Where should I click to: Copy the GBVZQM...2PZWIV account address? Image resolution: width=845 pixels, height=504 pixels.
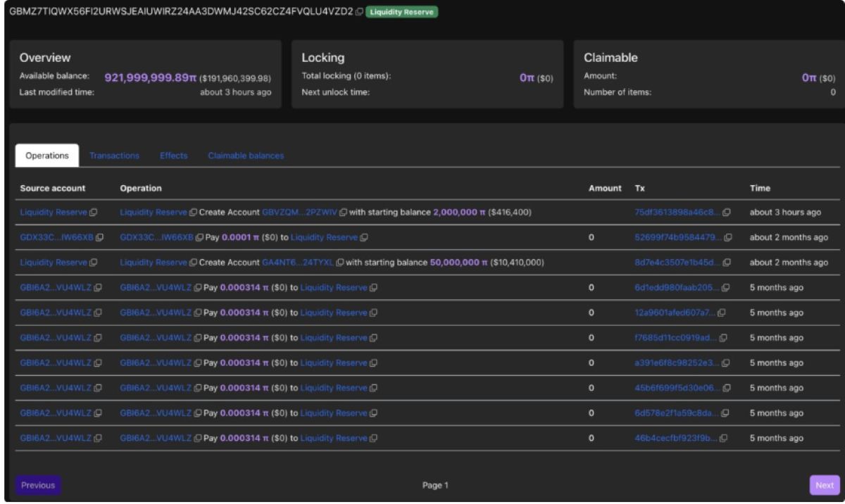pyautogui.click(x=343, y=212)
